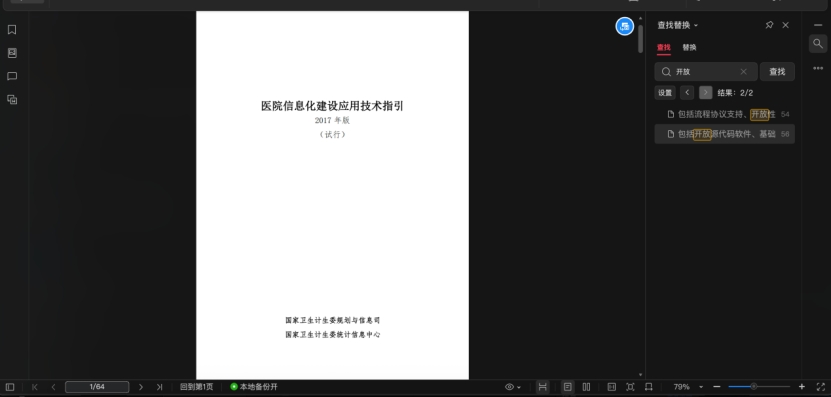This screenshot has width=831, height=397.
Task: Click the fit-page icon in the status bar
Action: point(630,387)
